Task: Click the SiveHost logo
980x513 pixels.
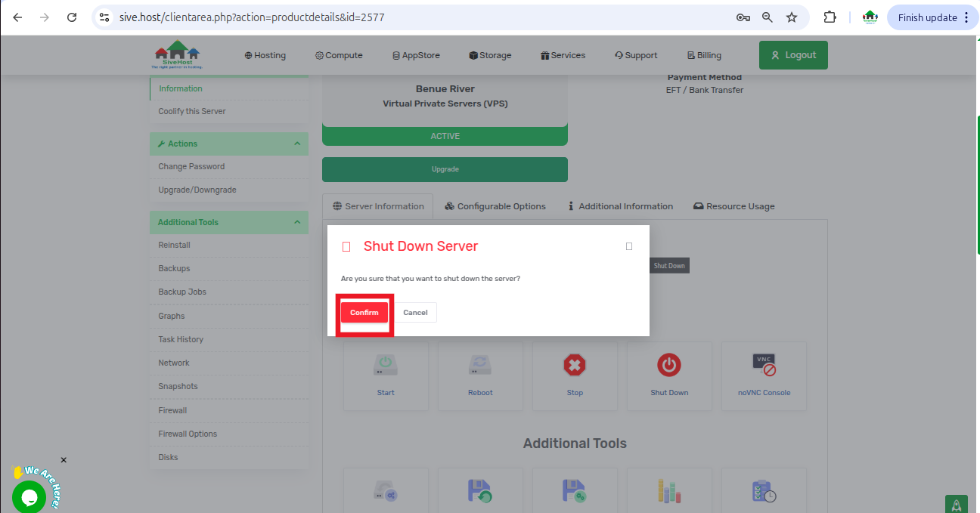Action: pos(178,55)
